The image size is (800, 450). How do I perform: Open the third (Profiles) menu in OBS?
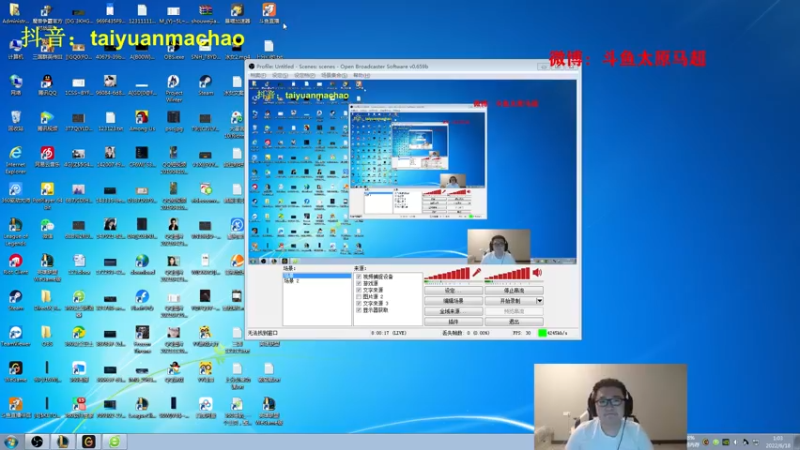pyautogui.click(x=304, y=75)
